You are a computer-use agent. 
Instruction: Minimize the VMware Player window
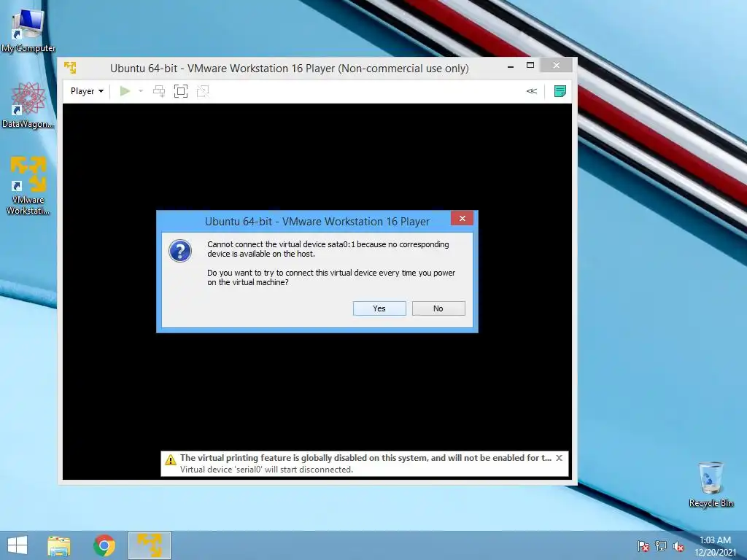(x=511, y=66)
